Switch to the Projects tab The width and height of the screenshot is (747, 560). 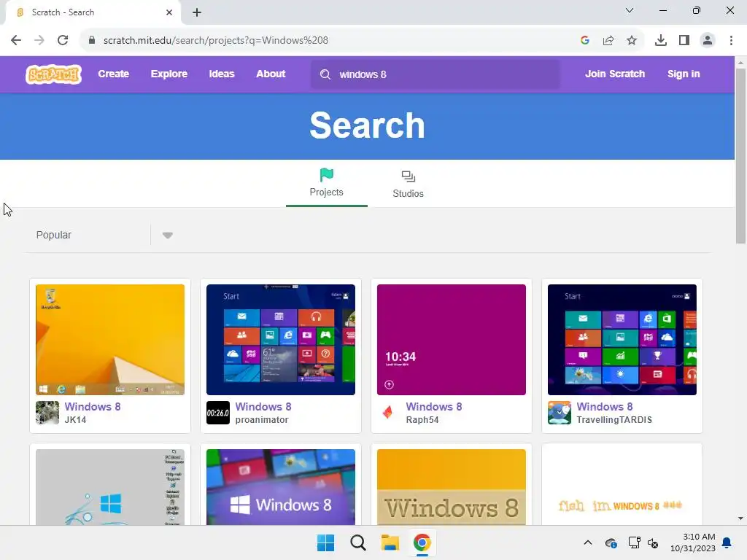point(326,183)
